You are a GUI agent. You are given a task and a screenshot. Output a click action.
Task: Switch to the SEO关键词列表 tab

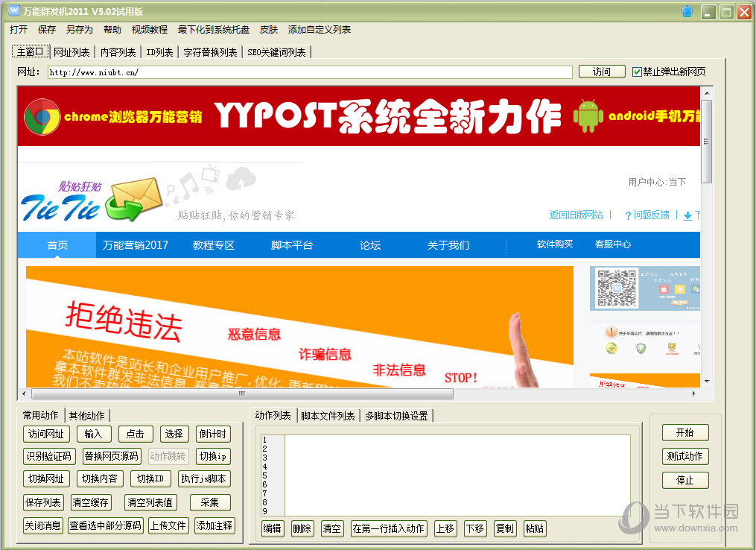[276, 52]
